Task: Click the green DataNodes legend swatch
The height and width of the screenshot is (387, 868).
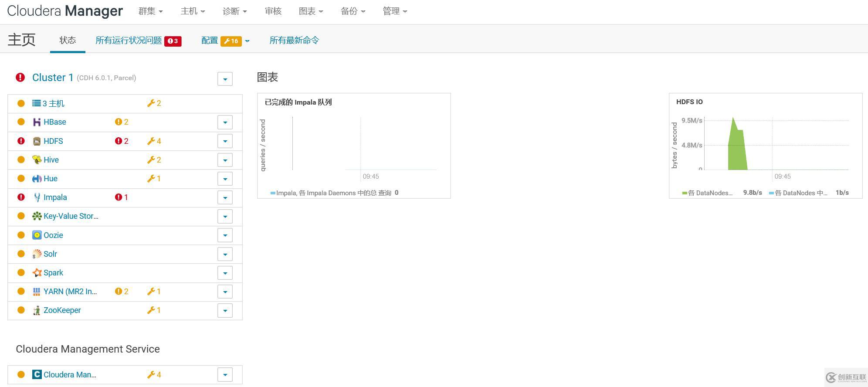Action: point(685,193)
